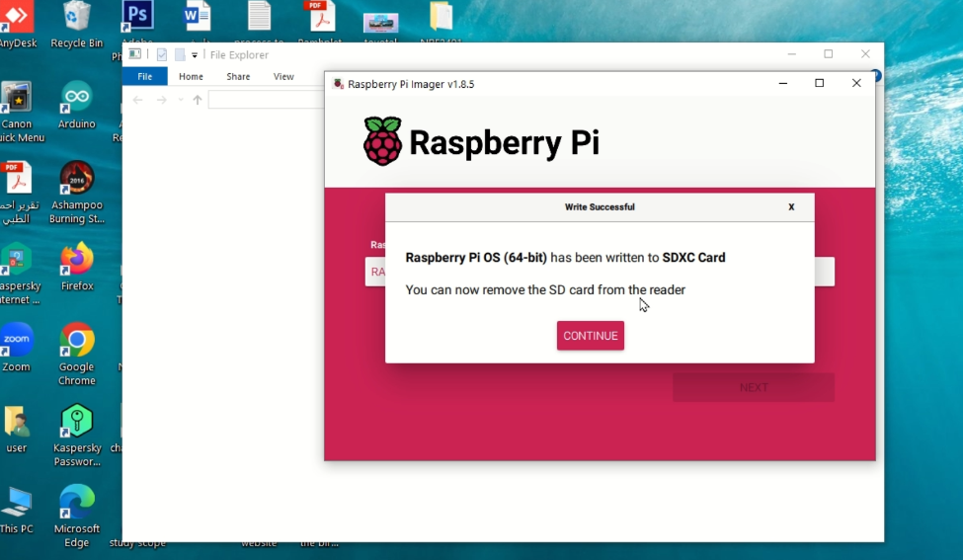Viewport: 963px width, 560px height.
Task: Open the File menu in File Explorer
Action: coord(145,76)
